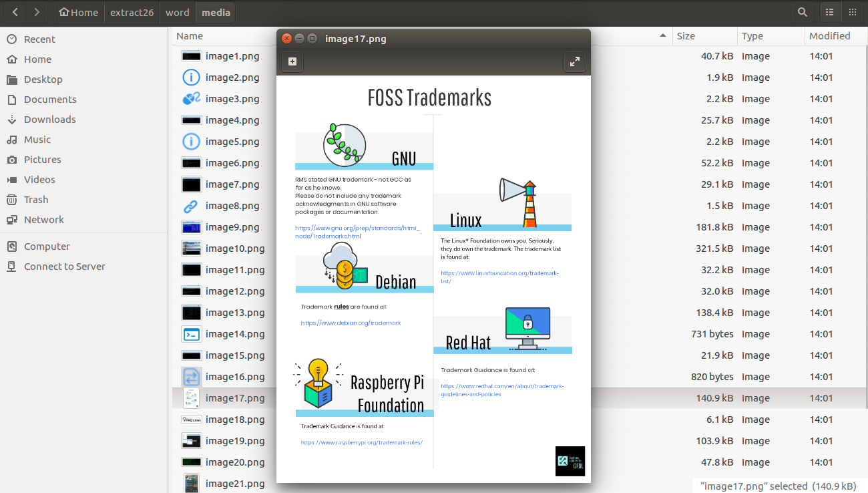The width and height of the screenshot is (868, 493).
Task: Open Music folder in sidebar
Action: [37, 140]
